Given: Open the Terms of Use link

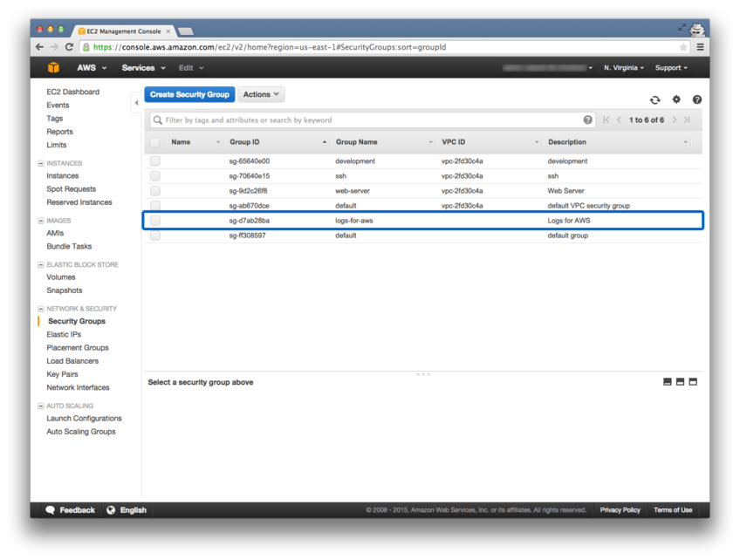Looking at the screenshot, I should coord(673,510).
